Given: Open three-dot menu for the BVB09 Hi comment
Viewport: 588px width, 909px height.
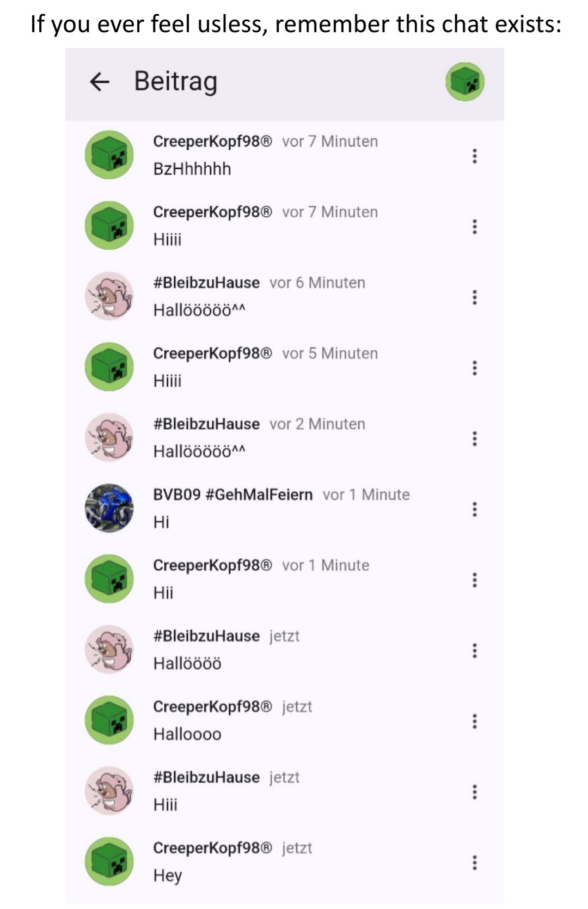Looking at the screenshot, I should 475,509.
